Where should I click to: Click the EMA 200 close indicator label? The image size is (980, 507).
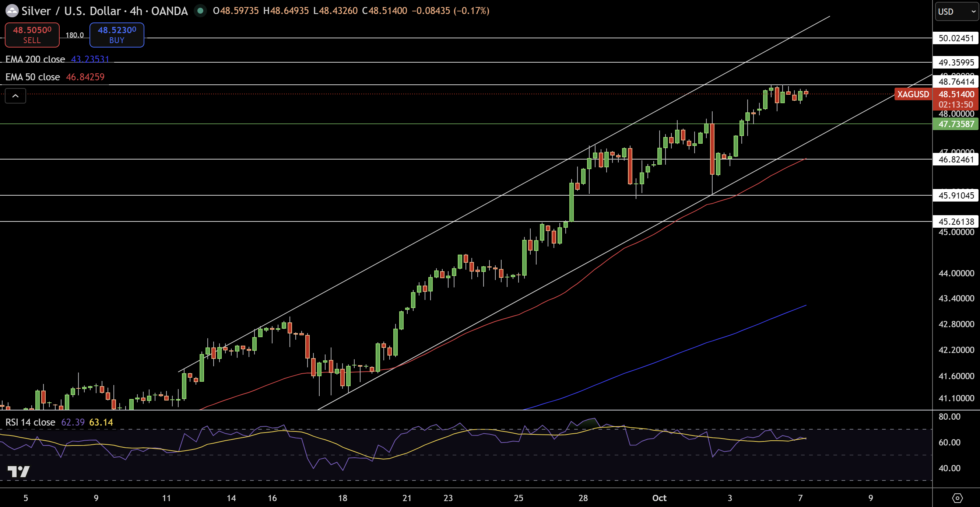click(35, 59)
